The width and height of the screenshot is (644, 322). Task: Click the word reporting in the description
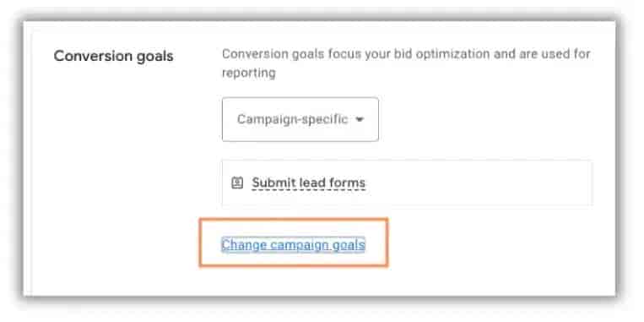[248, 74]
